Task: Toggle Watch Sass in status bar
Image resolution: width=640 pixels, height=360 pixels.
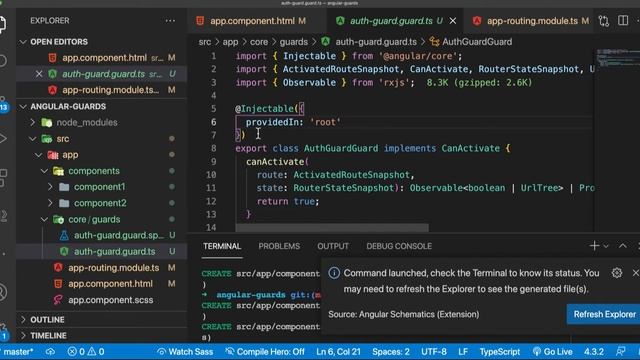Action: pos(185,351)
